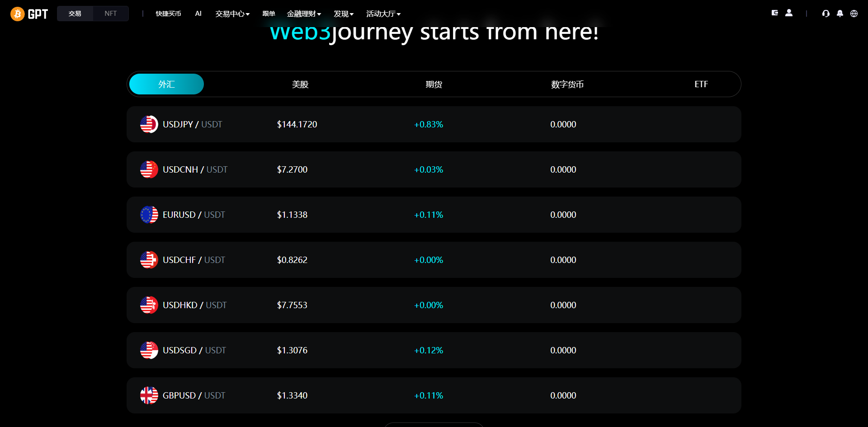Open the language globe icon
The image size is (868, 427).
tap(854, 14)
